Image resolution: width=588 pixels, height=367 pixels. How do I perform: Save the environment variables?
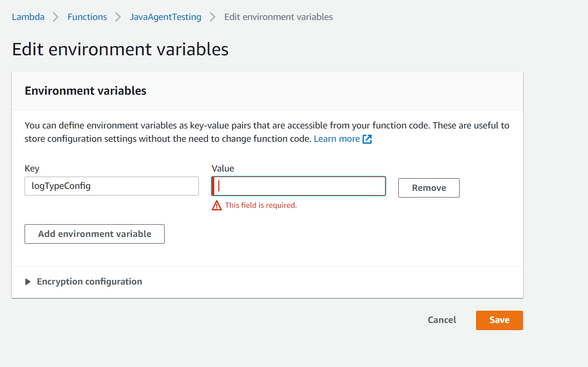point(499,320)
